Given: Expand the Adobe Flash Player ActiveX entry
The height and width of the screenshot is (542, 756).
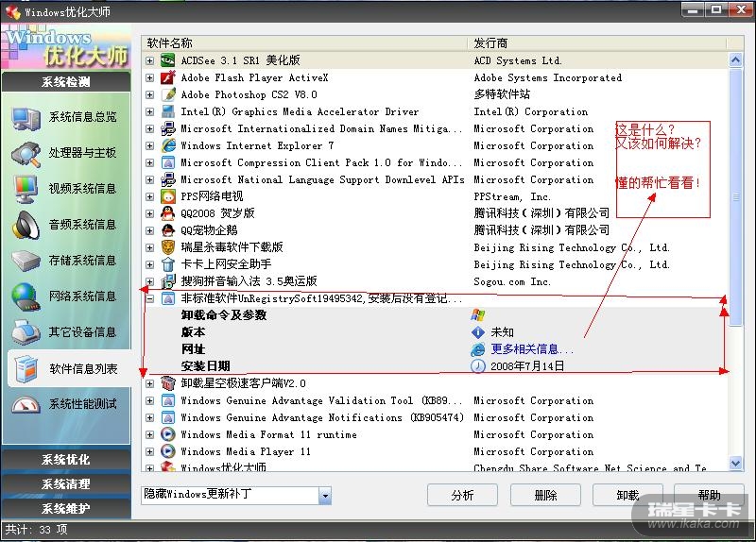Looking at the screenshot, I should [x=150, y=77].
